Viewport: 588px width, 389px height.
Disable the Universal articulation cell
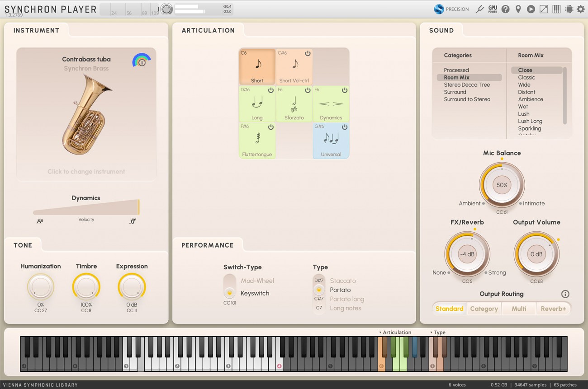click(x=344, y=126)
